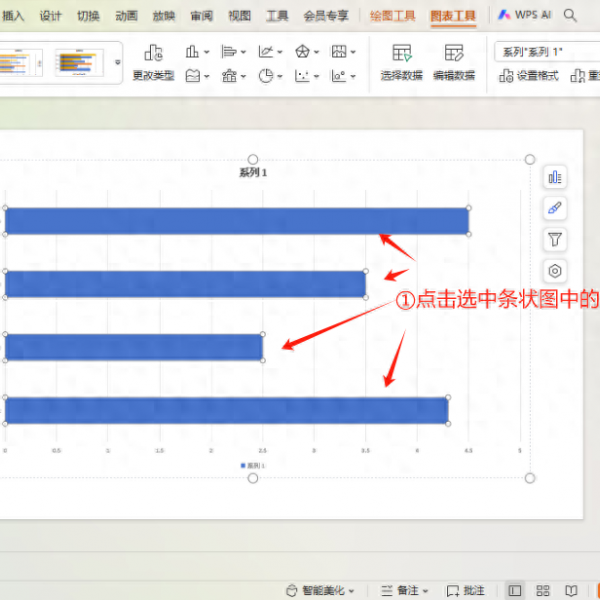
Task: Switch to normal view in status bar
Action: (514, 591)
